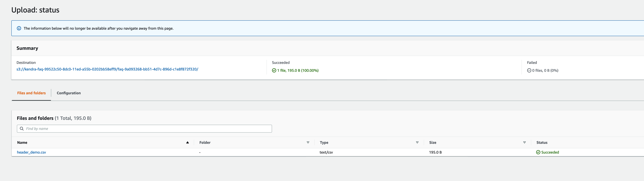The image size is (644, 181).
Task: Sort by Name using the ascending arrow
Action: 187,143
